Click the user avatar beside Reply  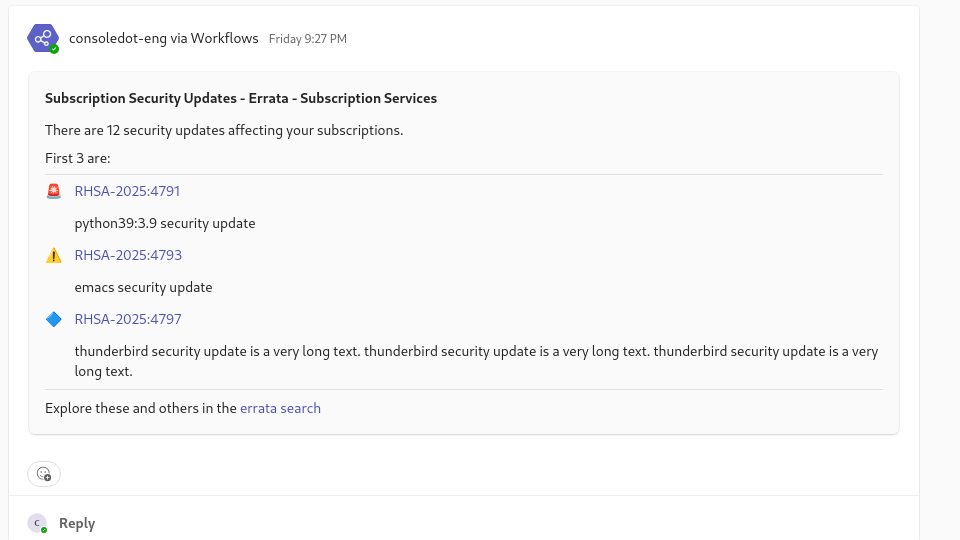pyautogui.click(x=37, y=523)
